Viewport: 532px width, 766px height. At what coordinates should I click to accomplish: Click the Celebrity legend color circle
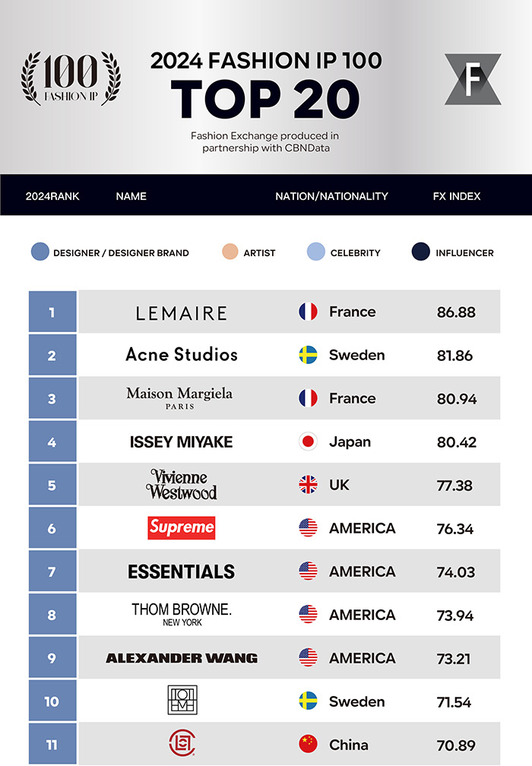(315, 252)
